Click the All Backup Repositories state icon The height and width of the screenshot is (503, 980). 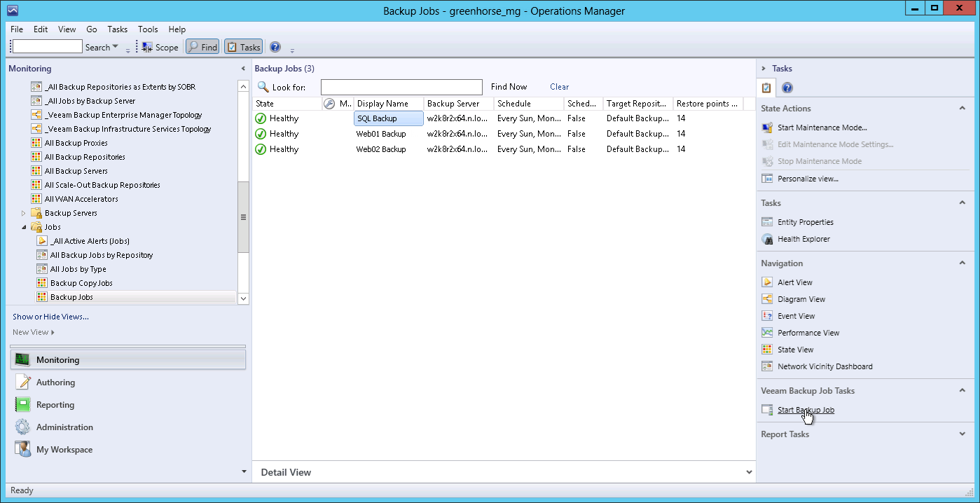[x=37, y=157]
